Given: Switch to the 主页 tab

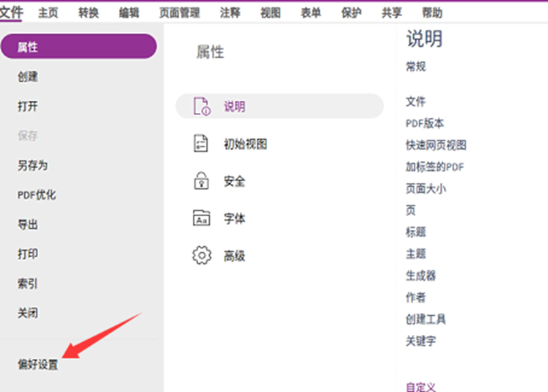Looking at the screenshot, I should 48,12.
